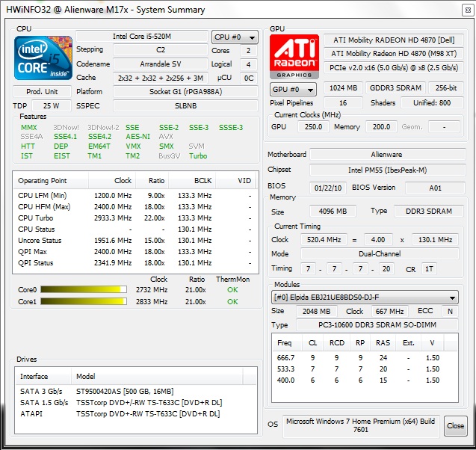Select the Uncore Status row
This screenshot has height=450, width=476.
coord(135,241)
